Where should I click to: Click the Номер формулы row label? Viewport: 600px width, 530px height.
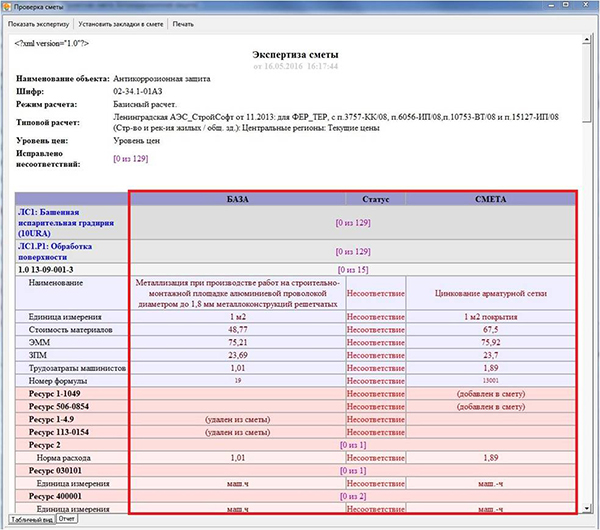58,381
